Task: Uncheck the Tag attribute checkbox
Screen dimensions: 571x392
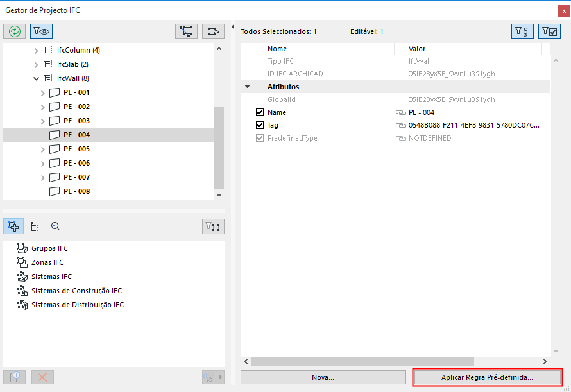Action: click(260, 125)
